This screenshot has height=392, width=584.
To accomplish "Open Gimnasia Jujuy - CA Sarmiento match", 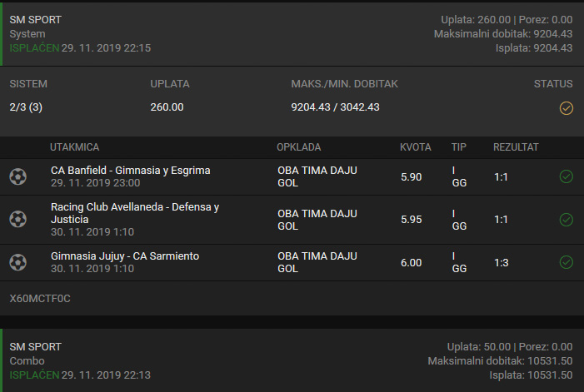I will pyautogui.click(x=125, y=256).
